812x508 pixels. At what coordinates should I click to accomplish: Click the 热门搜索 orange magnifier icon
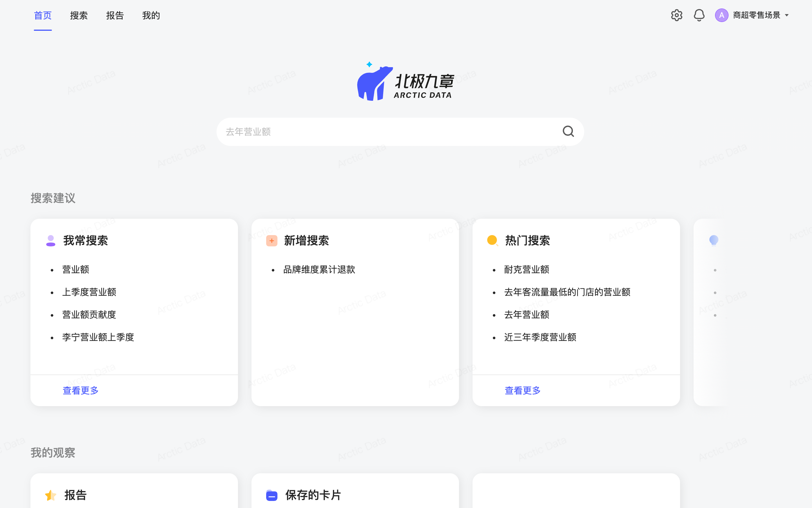[x=492, y=240]
